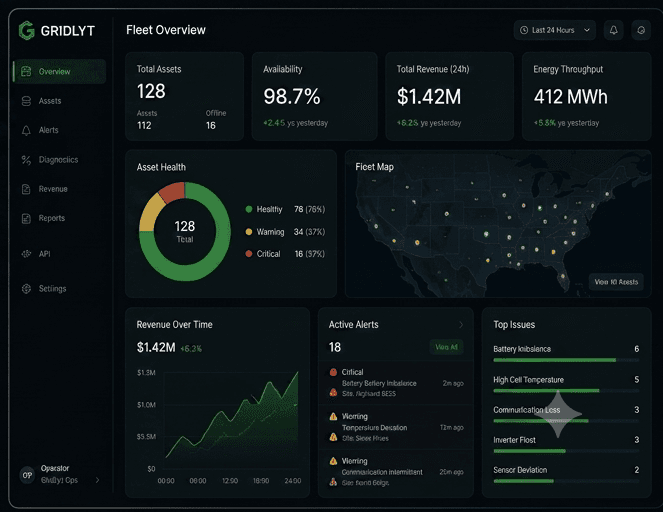Open the Last 24 Hours dropdown
This screenshot has height=512, width=663.
(555, 30)
